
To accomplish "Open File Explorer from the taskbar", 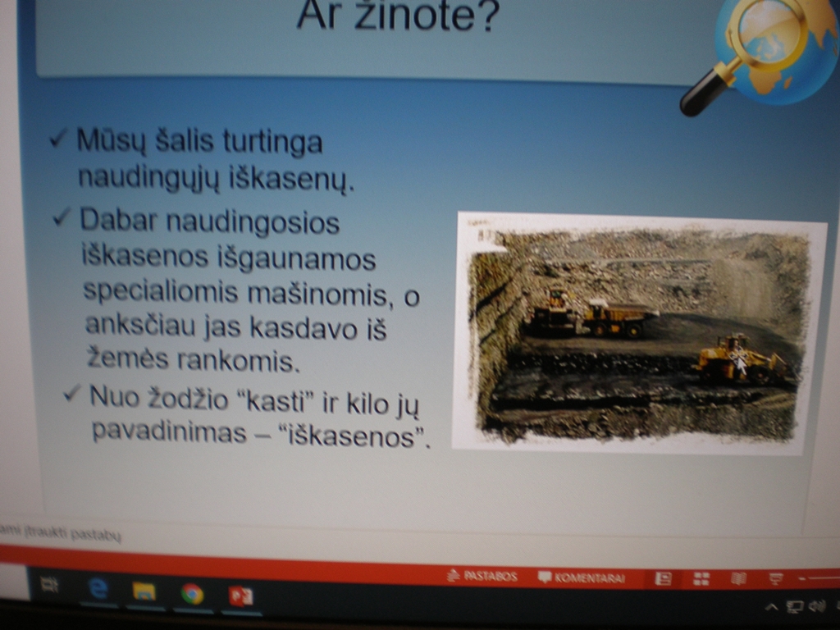I will point(144,591).
